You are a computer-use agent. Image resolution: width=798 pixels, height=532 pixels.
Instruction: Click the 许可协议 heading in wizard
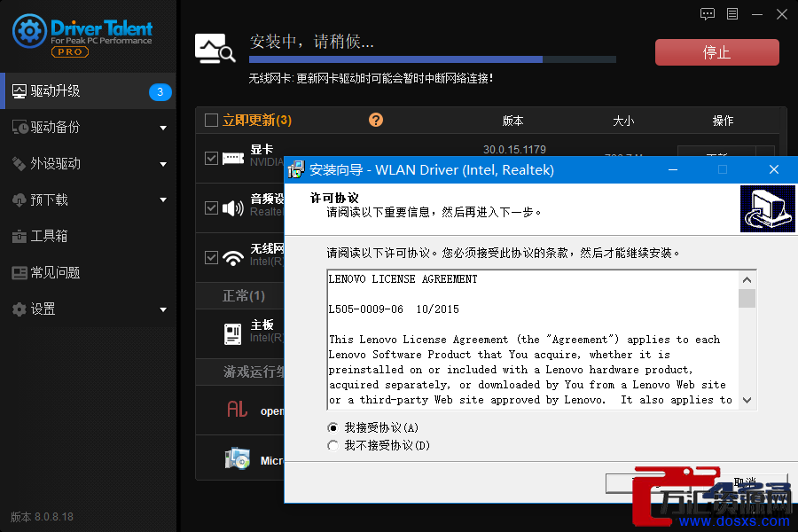click(x=334, y=198)
